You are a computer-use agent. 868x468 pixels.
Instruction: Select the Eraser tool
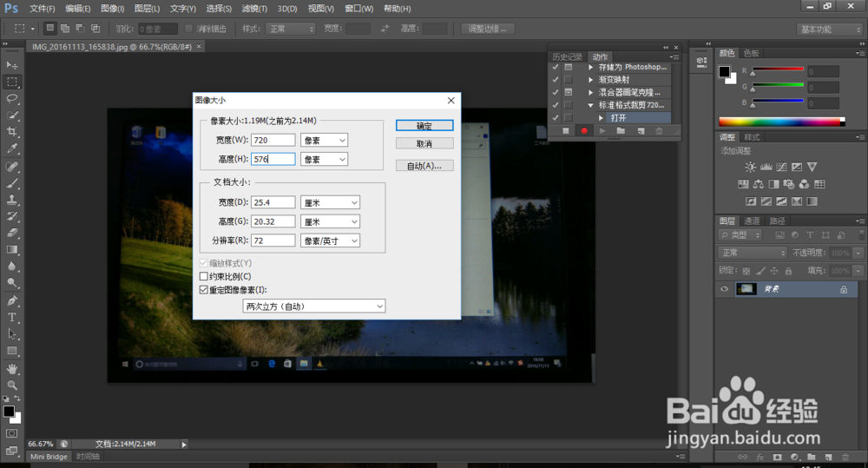(x=11, y=234)
